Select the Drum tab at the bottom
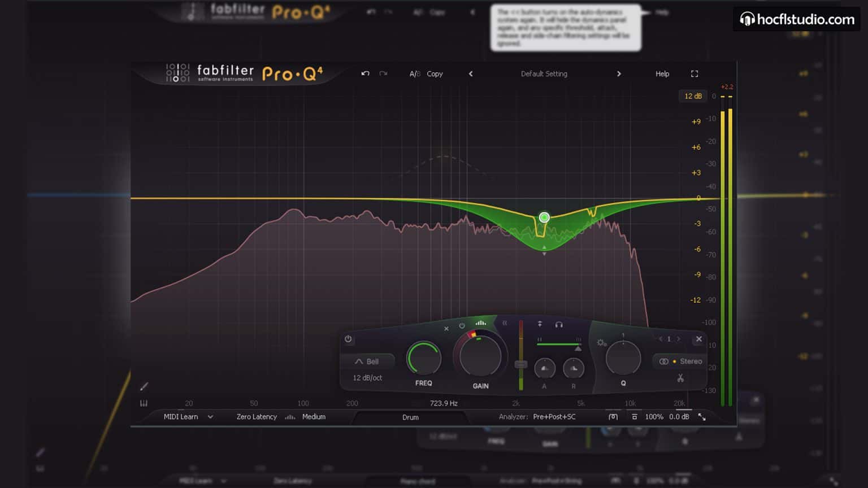This screenshot has width=868, height=488. pyautogui.click(x=410, y=417)
